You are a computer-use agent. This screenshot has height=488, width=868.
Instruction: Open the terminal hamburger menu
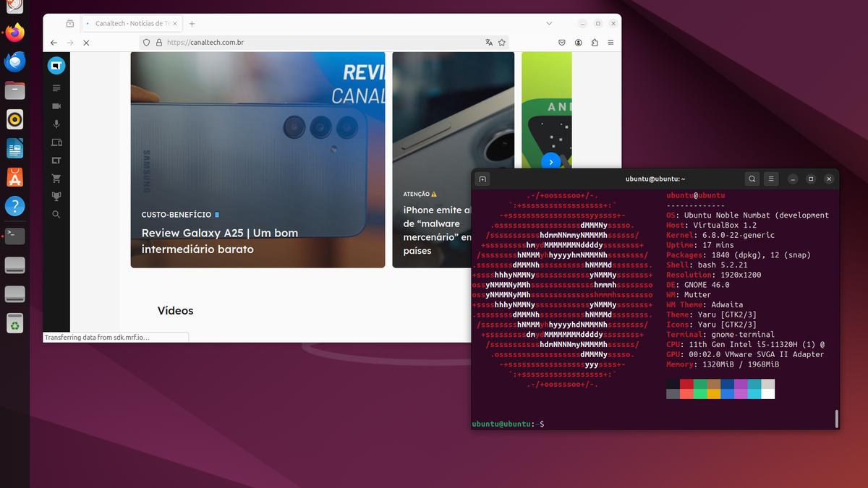pyautogui.click(x=772, y=179)
